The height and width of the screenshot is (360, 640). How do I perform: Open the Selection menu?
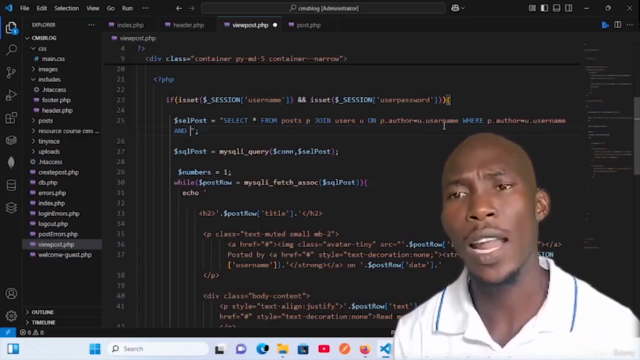[67, 8]
